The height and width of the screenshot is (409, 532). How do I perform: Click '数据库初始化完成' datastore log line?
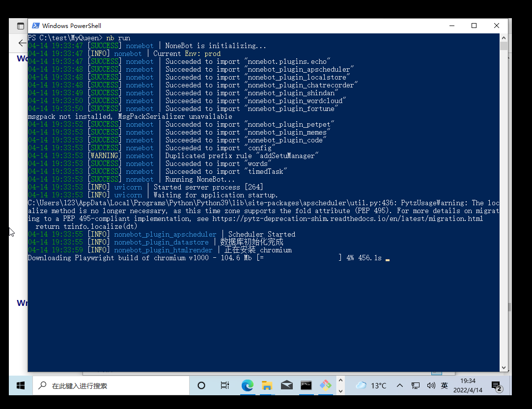coord(155,242)
